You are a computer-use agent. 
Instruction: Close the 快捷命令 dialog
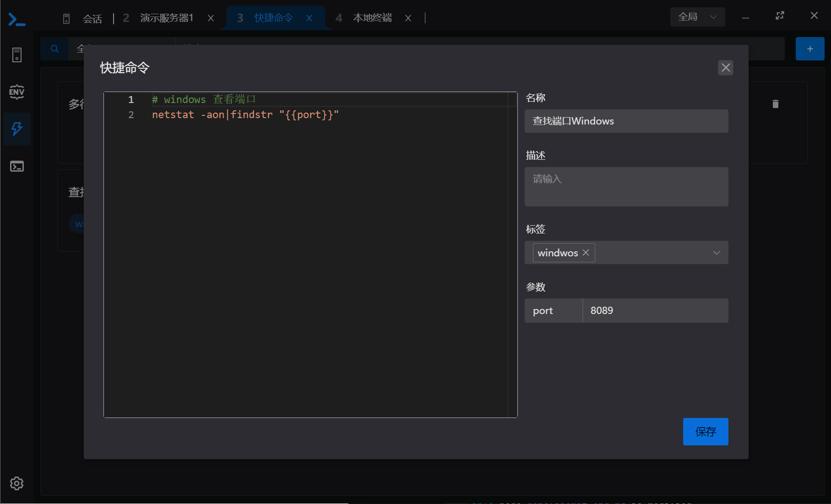tap(726, 68)
